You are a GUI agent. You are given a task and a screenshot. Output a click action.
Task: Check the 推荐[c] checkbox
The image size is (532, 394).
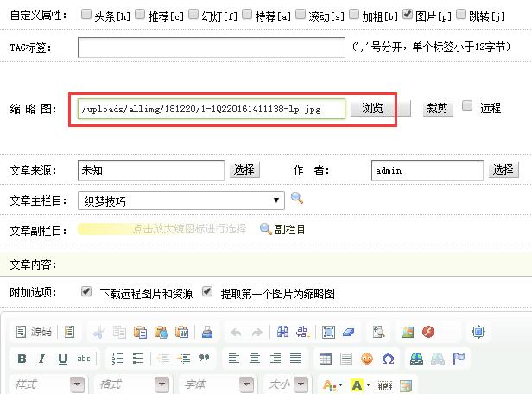[140, 14]
